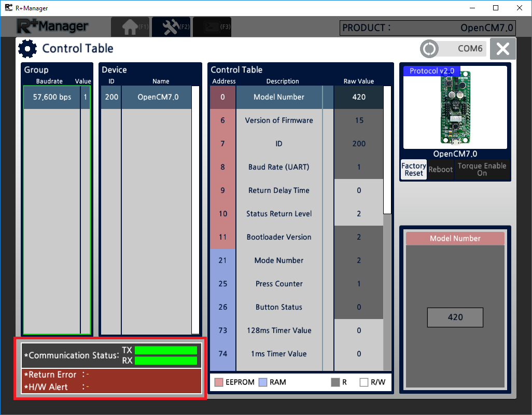Open the F3 terminal icon tab
This screenshot has height=415, width=532.
click(x=212, y=27)
